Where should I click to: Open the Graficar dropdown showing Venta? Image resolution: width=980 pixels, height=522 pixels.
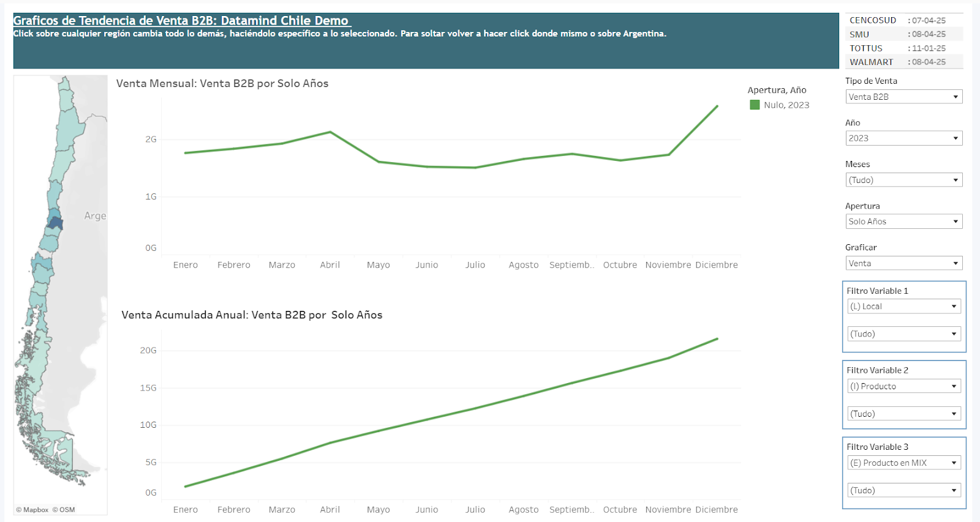[903, 263]
